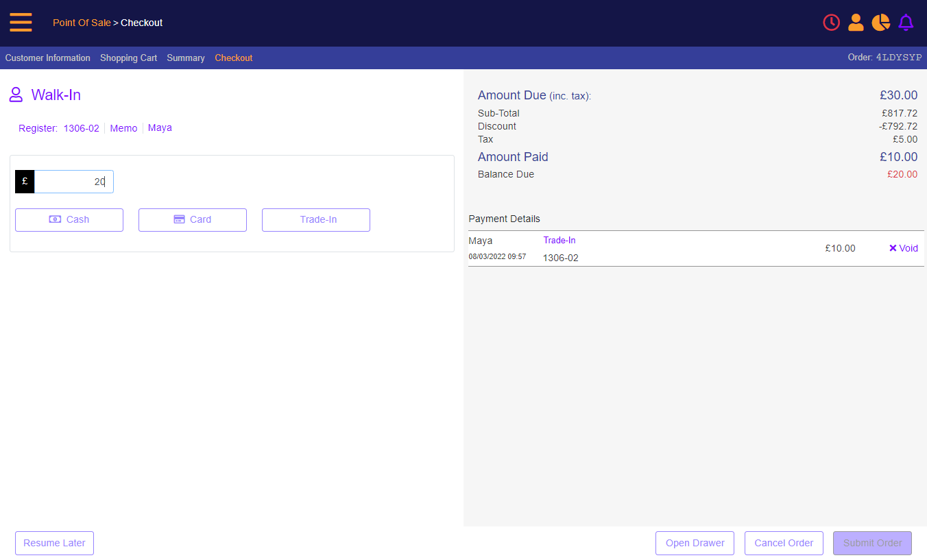Click the payment timestamp 08/03/2022 09:57
The image size is (927, 560).
pyautogui.click(x=497, y=256)
